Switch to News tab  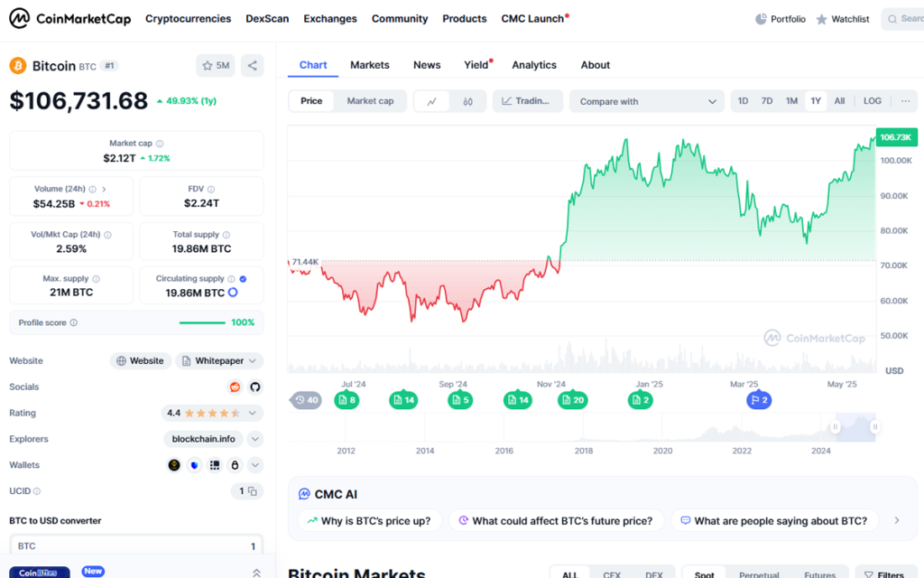[x=427, y=65]
